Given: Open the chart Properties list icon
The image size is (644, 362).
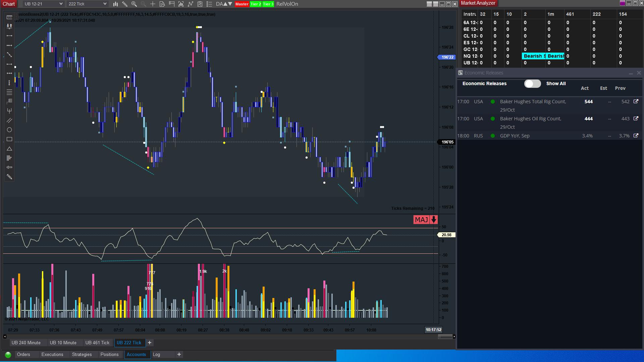Looking at the screenshot, I should pos(209,4).
